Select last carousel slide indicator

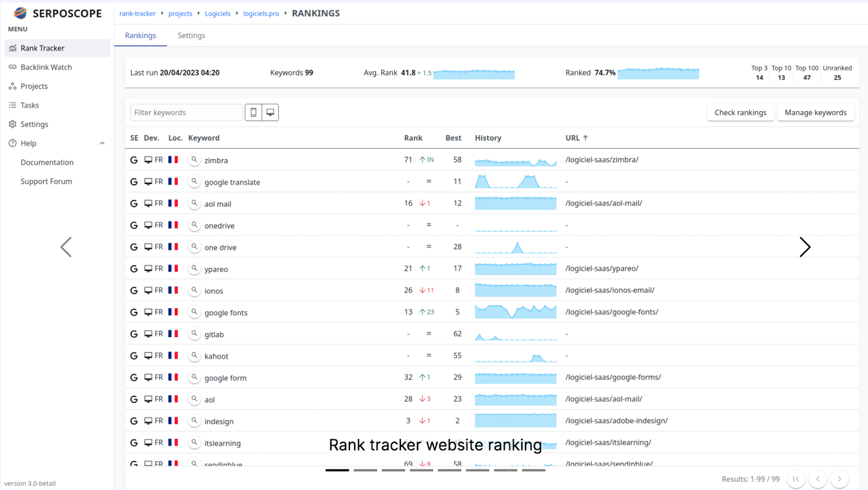[x=533, y=470]
